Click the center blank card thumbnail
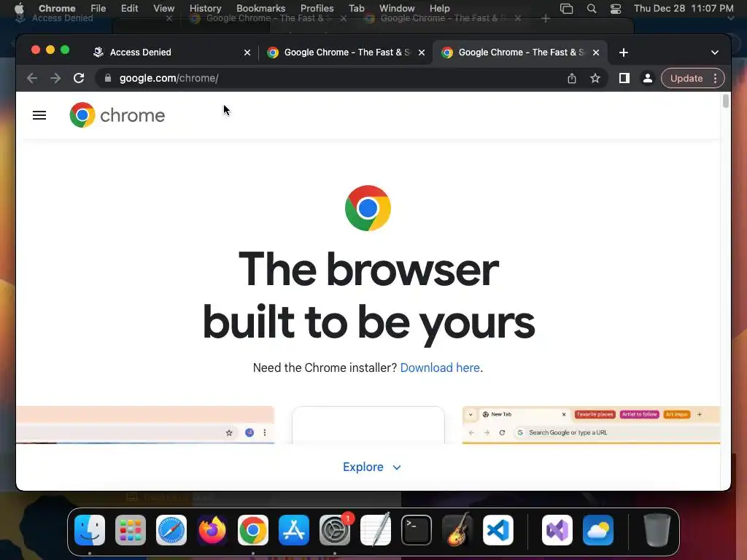Screen dimensions: 747x560 [x=368, y=425]
